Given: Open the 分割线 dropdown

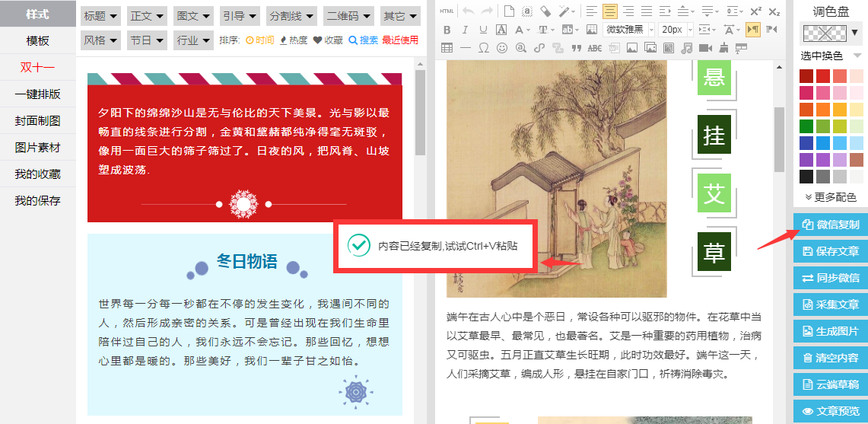Looking at the screenshot, I should point(291,16).
